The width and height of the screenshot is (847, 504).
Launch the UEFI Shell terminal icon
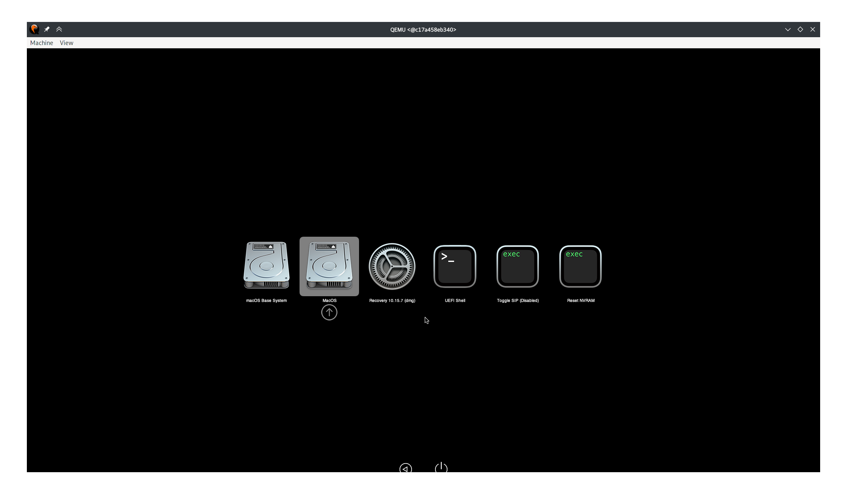[454, 266]
